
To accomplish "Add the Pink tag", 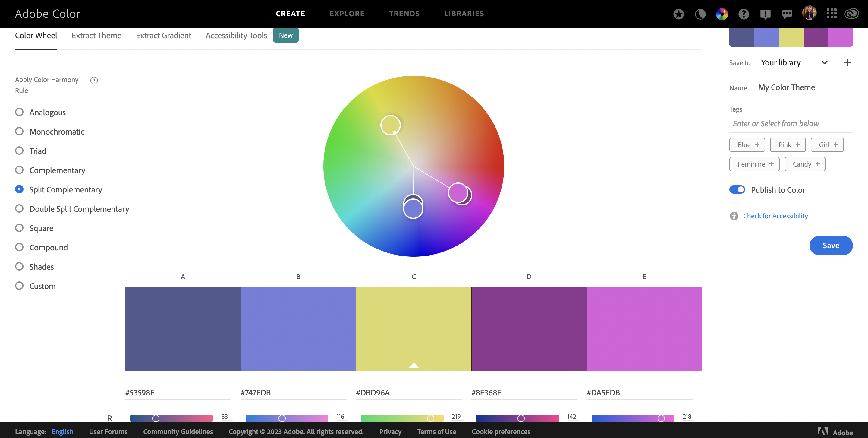I will 788,145.
